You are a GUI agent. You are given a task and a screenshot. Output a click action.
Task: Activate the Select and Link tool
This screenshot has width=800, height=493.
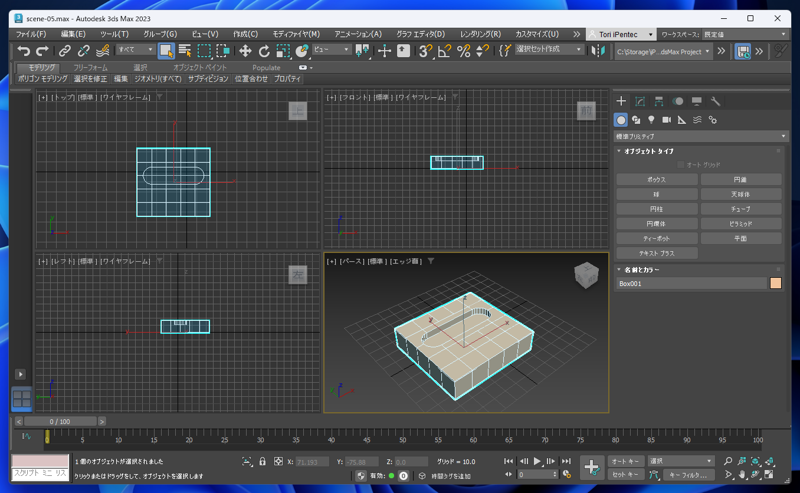(x=64, y=51)
